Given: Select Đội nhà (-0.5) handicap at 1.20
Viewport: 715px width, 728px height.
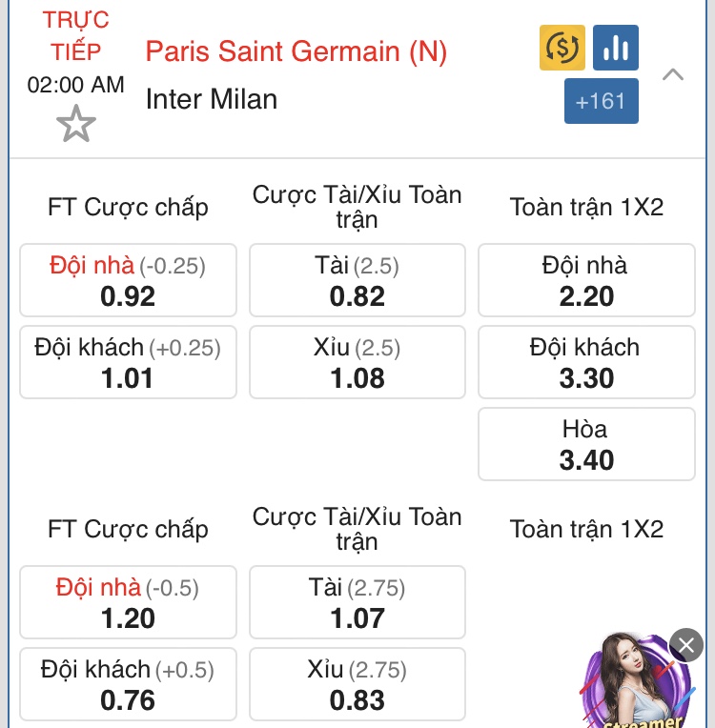Looking at the screenshot, I should pyautogui.click(x=129, y=602).
